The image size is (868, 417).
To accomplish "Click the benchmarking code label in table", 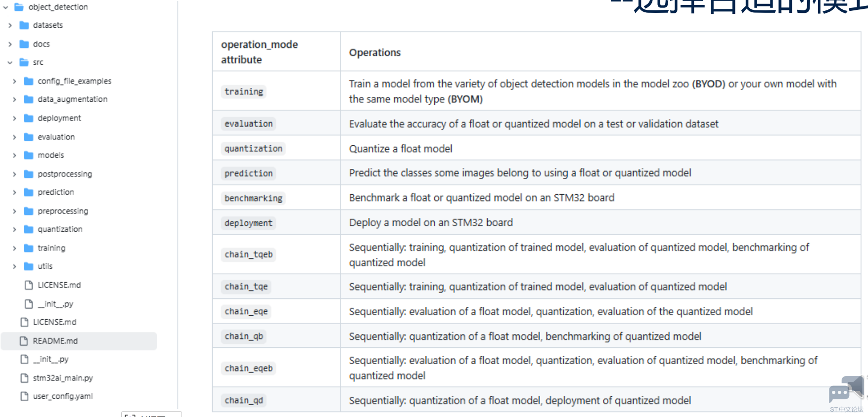I will pyautogui.click(x=253, y=198).
